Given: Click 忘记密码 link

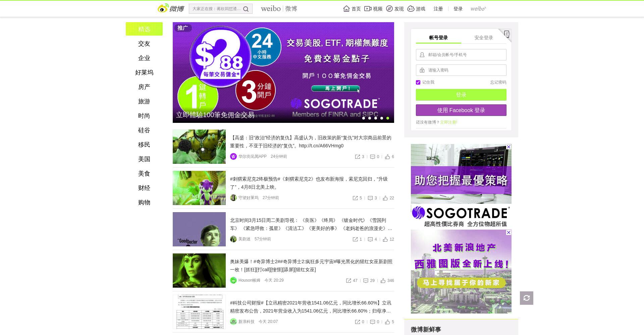Looking at the screenshot, I should [x=498, y=82].
